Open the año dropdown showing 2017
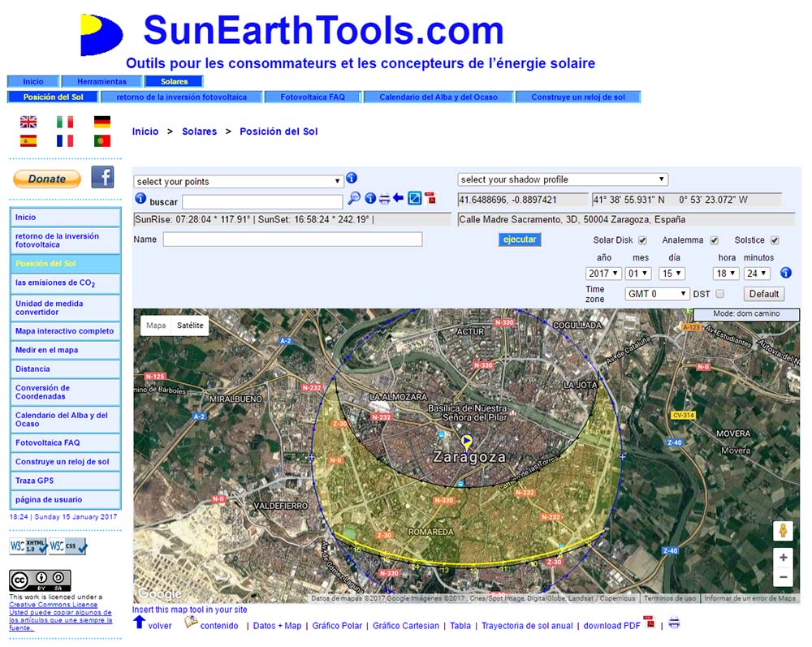Viewport: 812px width, 647px height. [603, 274]
